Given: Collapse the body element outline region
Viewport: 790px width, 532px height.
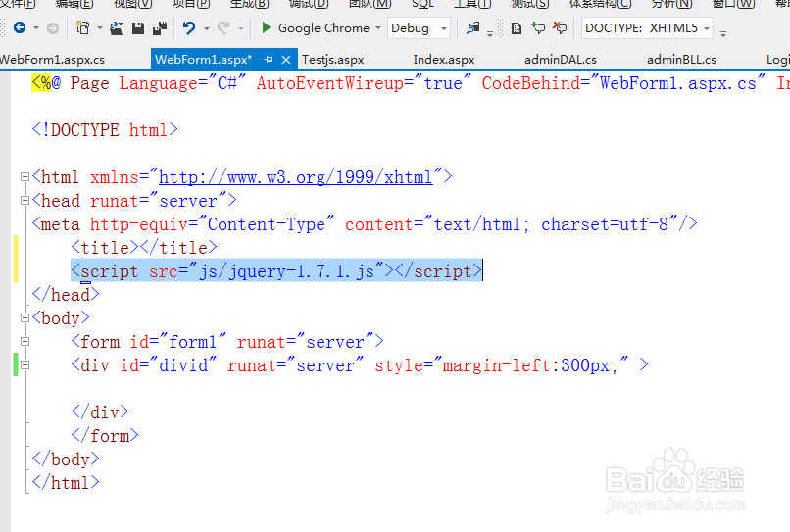Looking at the screenshot, I should (25, 317).
